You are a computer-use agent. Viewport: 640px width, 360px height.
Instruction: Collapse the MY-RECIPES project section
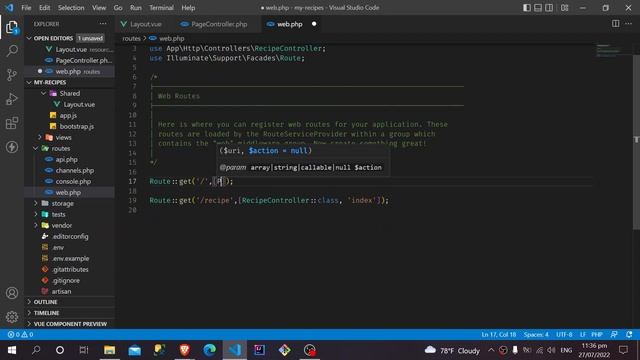29,82
